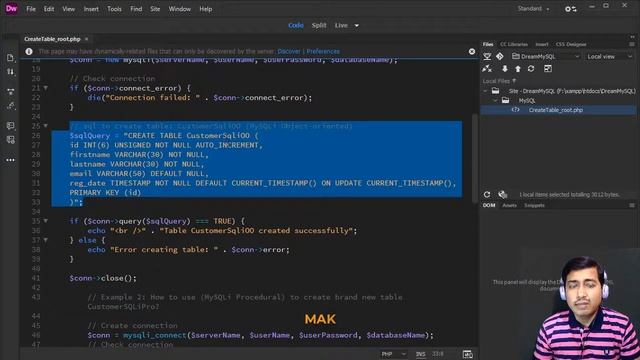Screen dimensions: 640x360
Task: Click the Real-time Preview icon in status bar
Action: (x=468, y=354)
